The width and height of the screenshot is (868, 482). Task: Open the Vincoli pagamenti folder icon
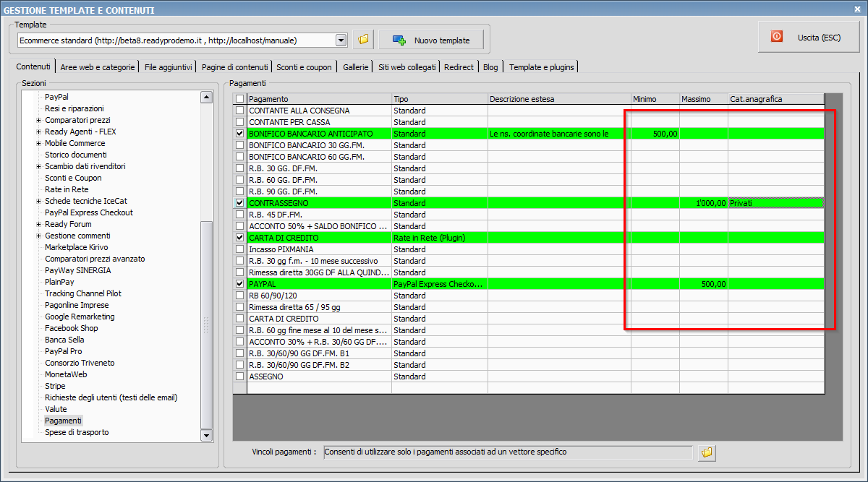click(707, 452)
